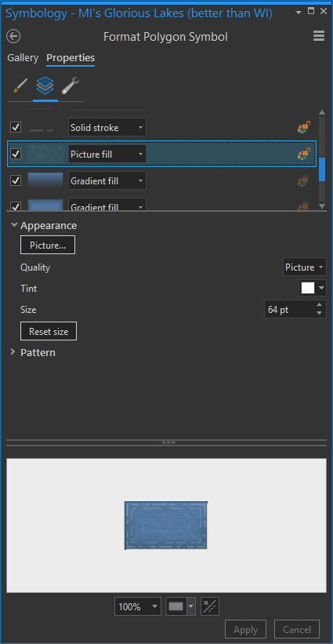Viewport: 333px width, 644px height.
Task: Open the Quality Picture dropdown
Action: tap(305, 267)
